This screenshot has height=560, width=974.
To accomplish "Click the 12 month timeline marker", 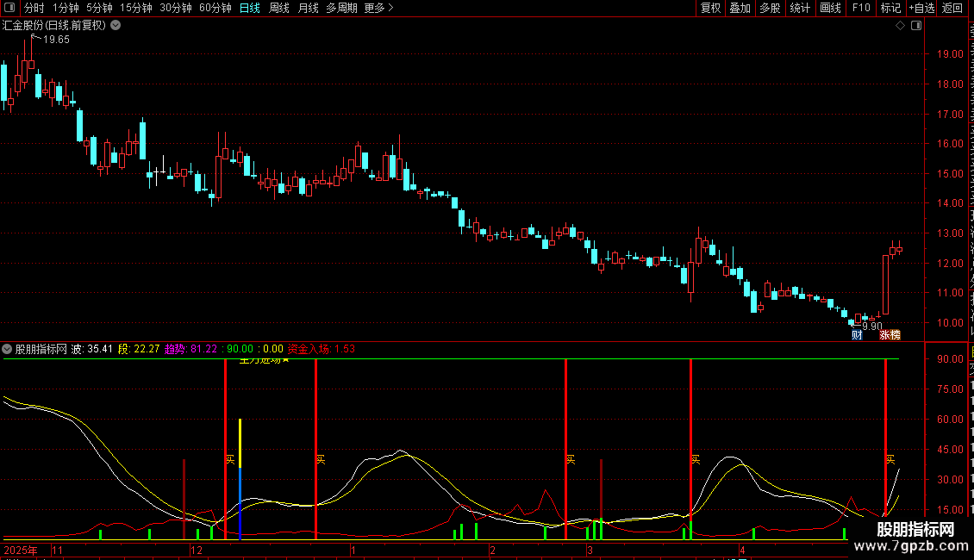I will (x=197, y=550).
